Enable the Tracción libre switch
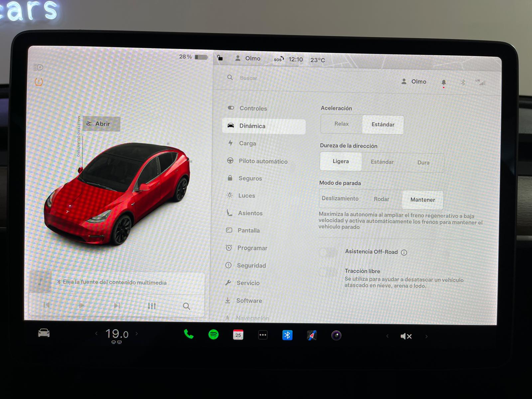The height and width of the screenshot is (399, 532). (329, 272)
